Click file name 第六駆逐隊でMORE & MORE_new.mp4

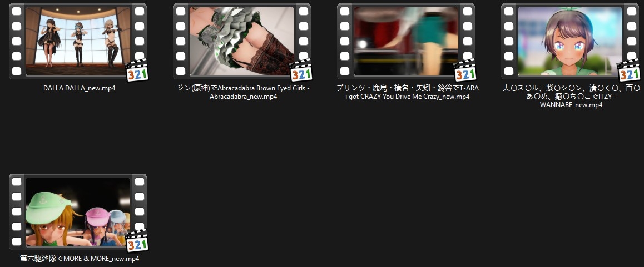click(80, 259)
